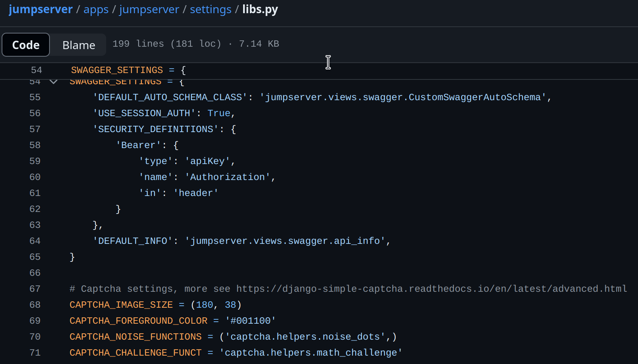
Task: Click the math_challenge string value
Action: click(x=311, y=353)
